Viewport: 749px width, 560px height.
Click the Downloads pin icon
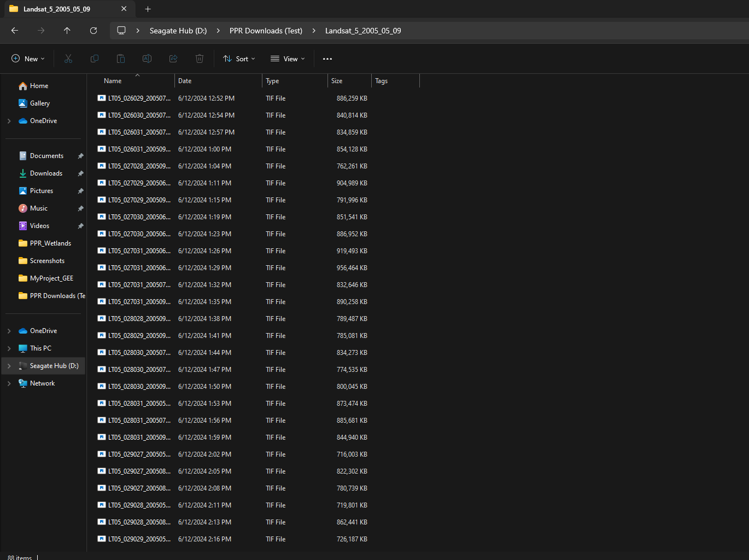[80, 173]
